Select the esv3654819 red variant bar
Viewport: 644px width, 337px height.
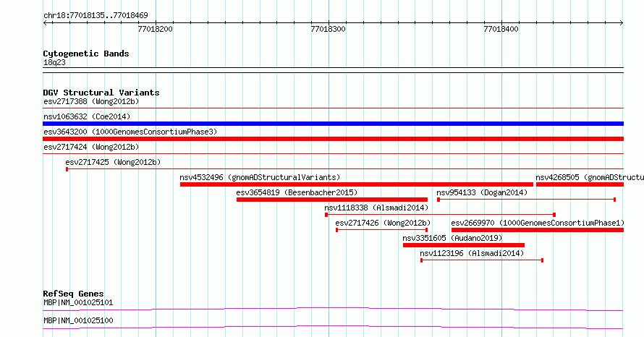click(x=332, y=200)
